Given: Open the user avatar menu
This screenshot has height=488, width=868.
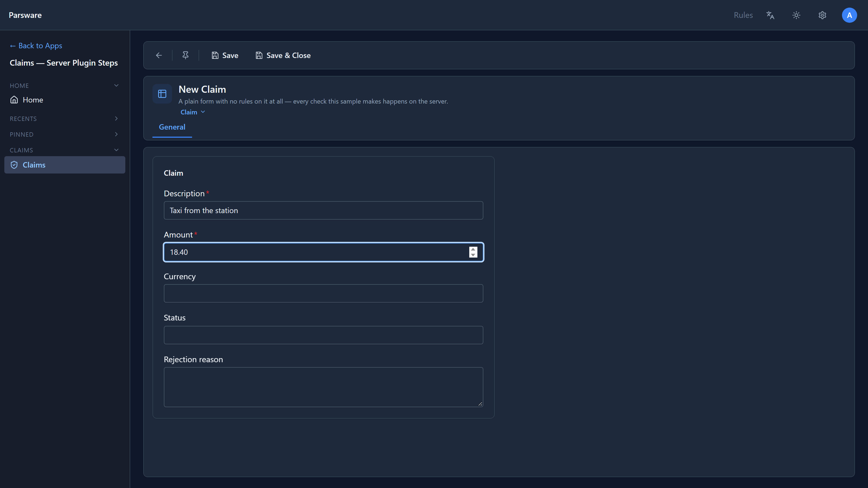Looking at the screenshot, I should pos(849,15).
